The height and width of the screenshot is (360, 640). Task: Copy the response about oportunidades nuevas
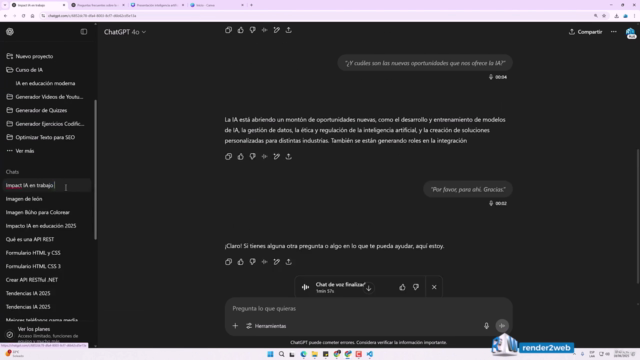click(x=228, y=156)
